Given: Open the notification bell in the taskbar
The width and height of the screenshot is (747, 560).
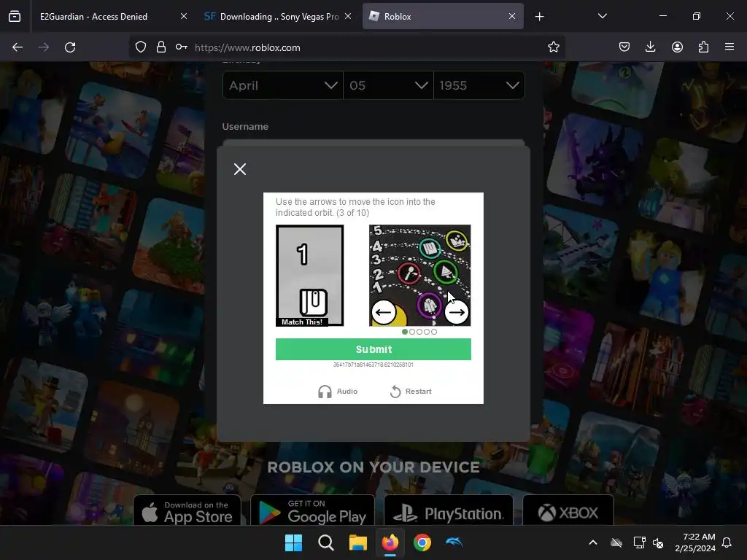Looking at the screenshot, I should click(727, 542).
